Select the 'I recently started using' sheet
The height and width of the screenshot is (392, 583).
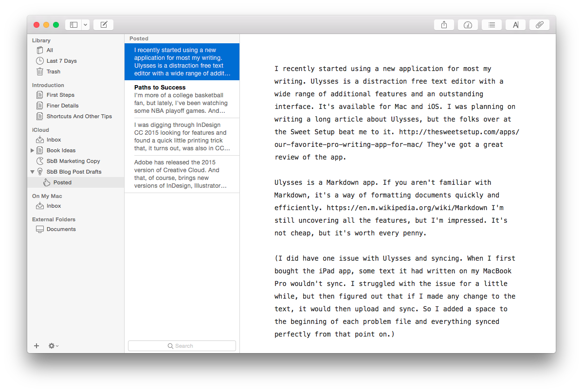(182, 62)
